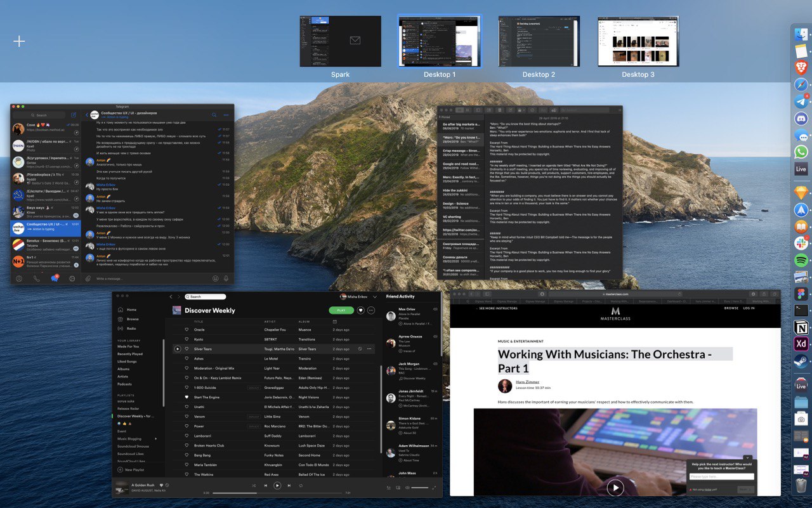The image size is (812, 508).
Task: Open the chat's more options in Telegram
Action: (226, 115)
